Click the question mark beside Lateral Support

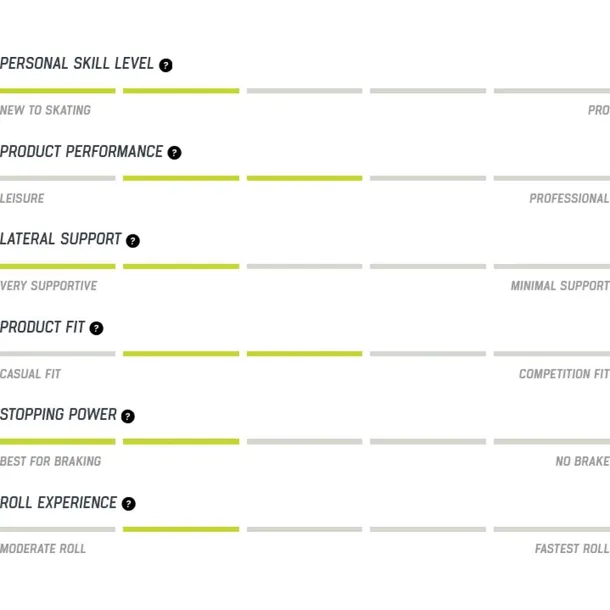coord(133,241)
